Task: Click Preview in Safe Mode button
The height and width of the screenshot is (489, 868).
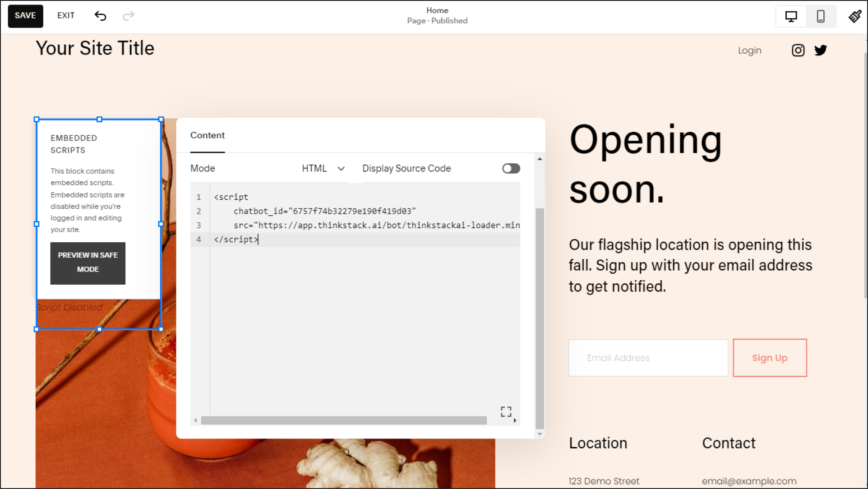Action: tap(88, 263)
